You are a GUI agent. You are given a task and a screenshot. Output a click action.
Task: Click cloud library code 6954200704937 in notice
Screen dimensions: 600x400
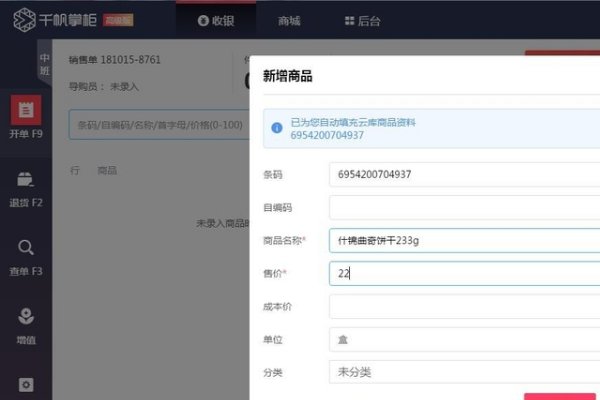(x=327, y=136)
